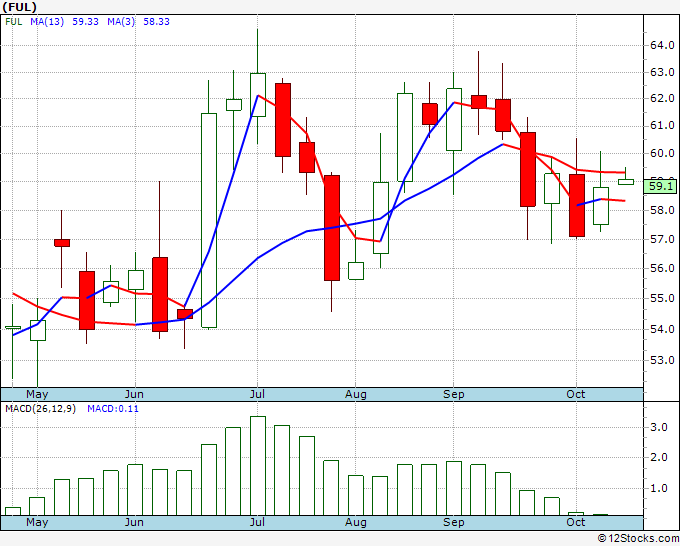
Task: Click the 54.0 price axis label
Action: pyautogui.click(x=662, y=329)
